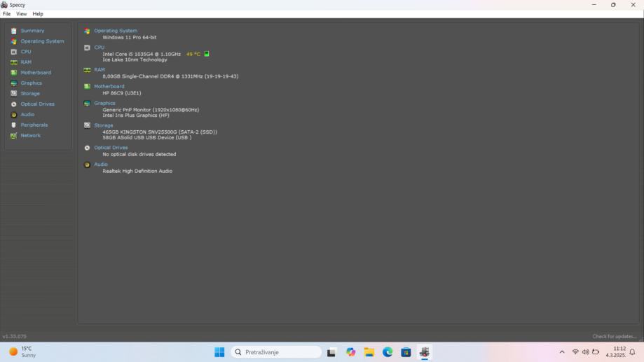This screenshot has height=362, width=644.
Task: Click the 465GB KINGSTON SSD line
Action: pyautogui.click(x=160, y=132)
